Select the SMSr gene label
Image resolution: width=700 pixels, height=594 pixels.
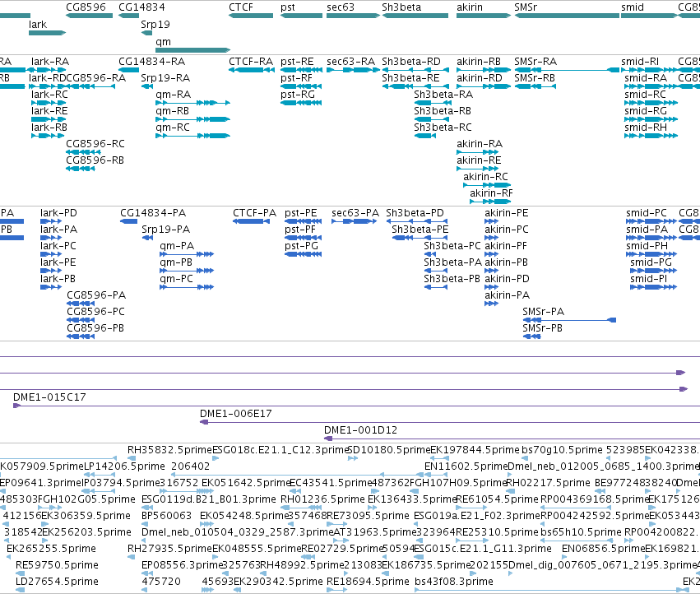526,7
